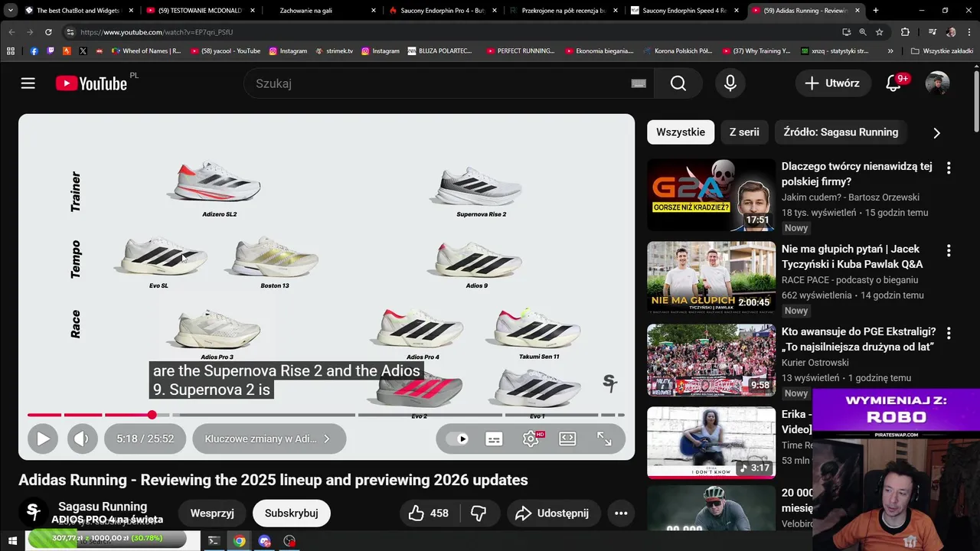
Task: Open the terminal taskbar icon
Action: [x=214, y=541]
